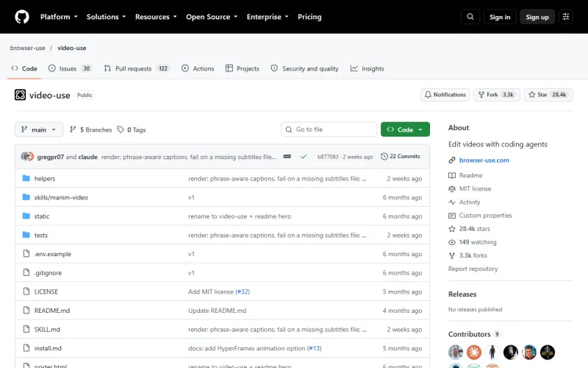The image size is (588, 368).
Task: Click the book icon next to Readme
Action: click(452, 175)
